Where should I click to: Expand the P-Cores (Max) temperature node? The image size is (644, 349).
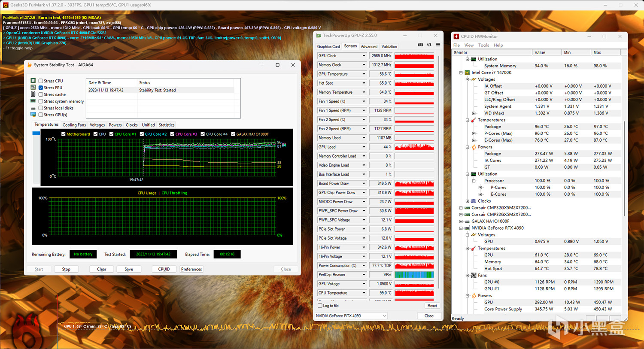(x=474, y=134)
